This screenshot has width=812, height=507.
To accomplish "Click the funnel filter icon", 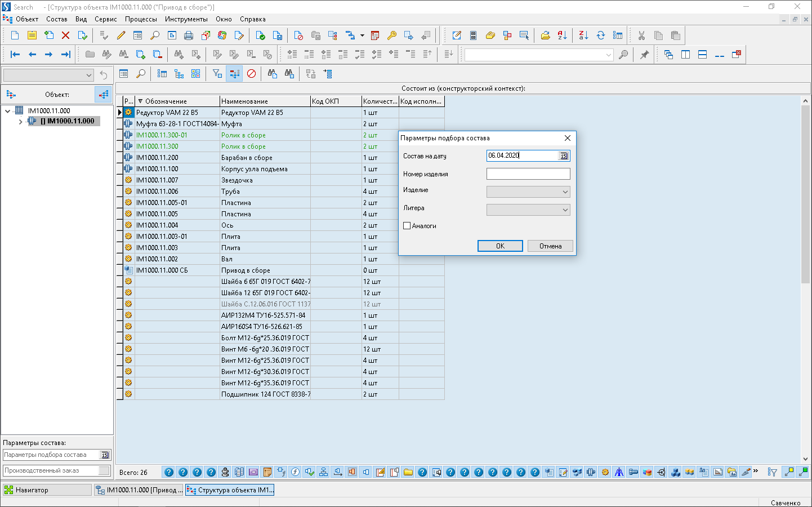I will pos(217,74).
